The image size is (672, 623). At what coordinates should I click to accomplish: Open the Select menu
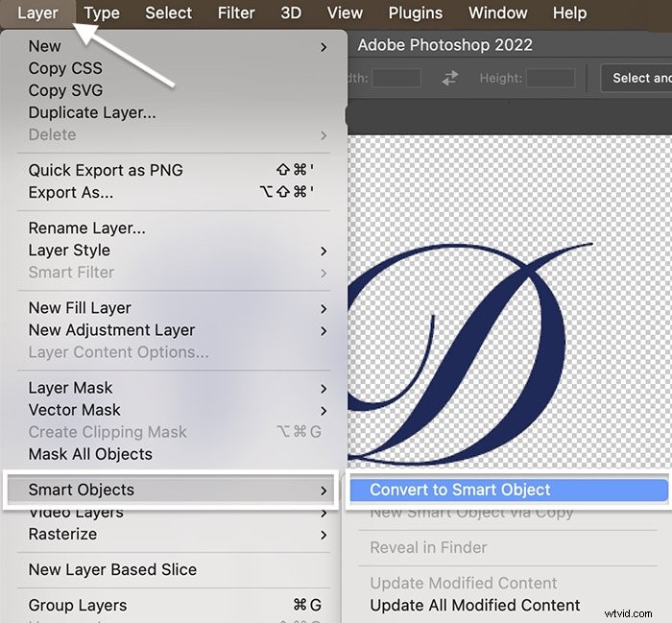click(x=168, y=12)
